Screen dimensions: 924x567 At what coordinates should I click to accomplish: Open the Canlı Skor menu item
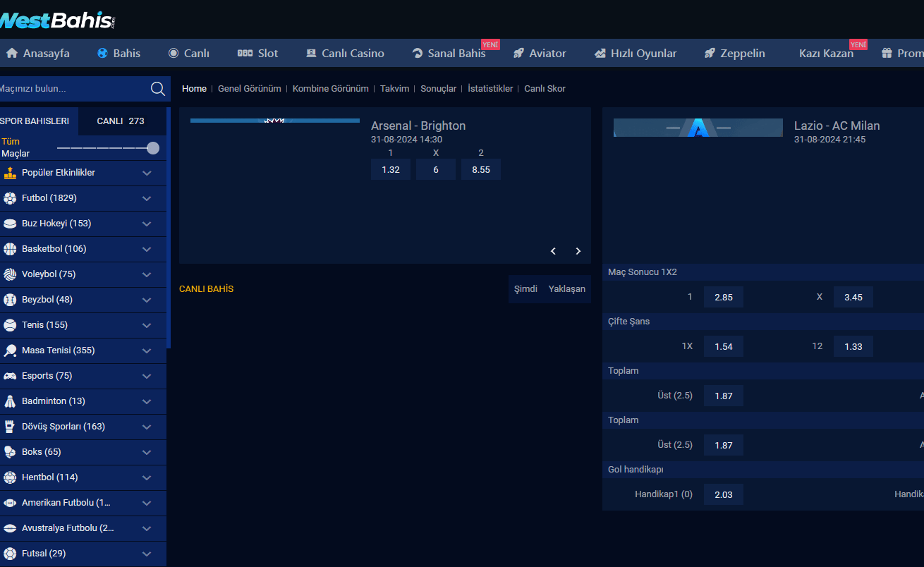coord(545,89)
